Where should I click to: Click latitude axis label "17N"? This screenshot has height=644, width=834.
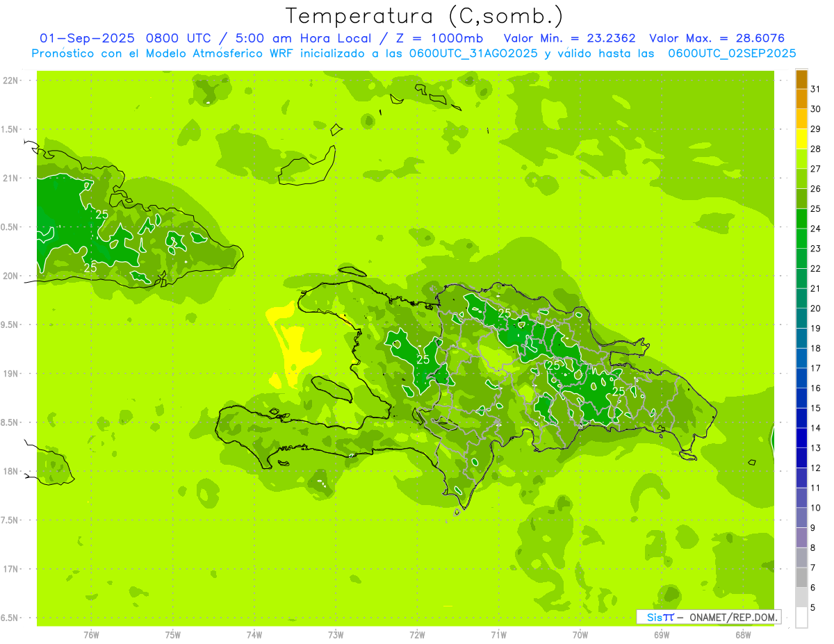(x=11, y=569)
